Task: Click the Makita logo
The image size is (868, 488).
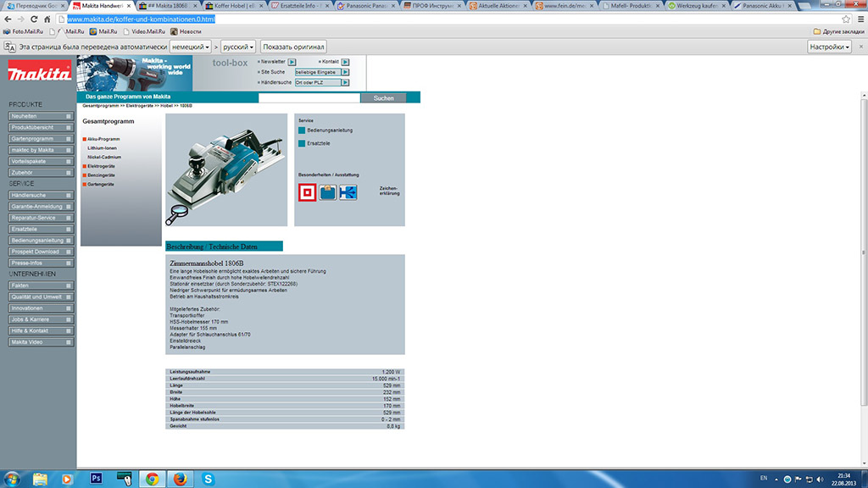Action: [39, 73]
